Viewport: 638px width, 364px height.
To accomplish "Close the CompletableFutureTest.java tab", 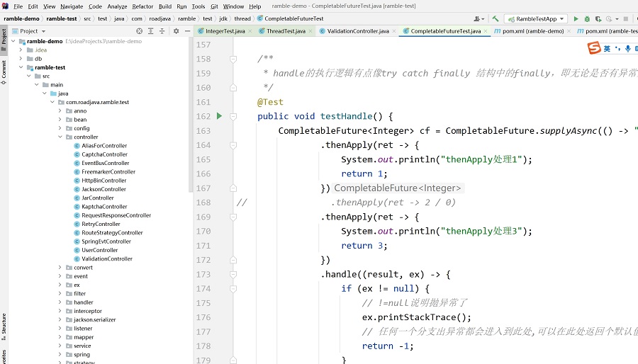I will coord(486,31).
